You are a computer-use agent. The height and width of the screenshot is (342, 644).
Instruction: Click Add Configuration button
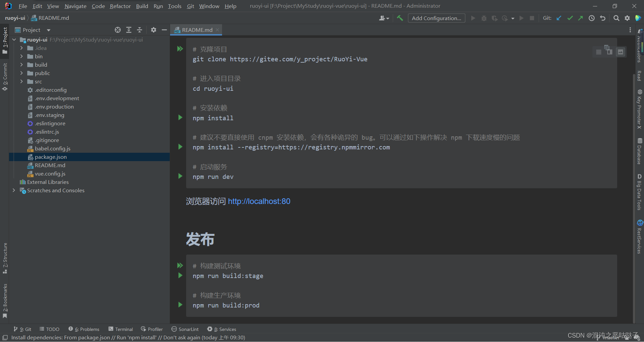pos(436,18)
